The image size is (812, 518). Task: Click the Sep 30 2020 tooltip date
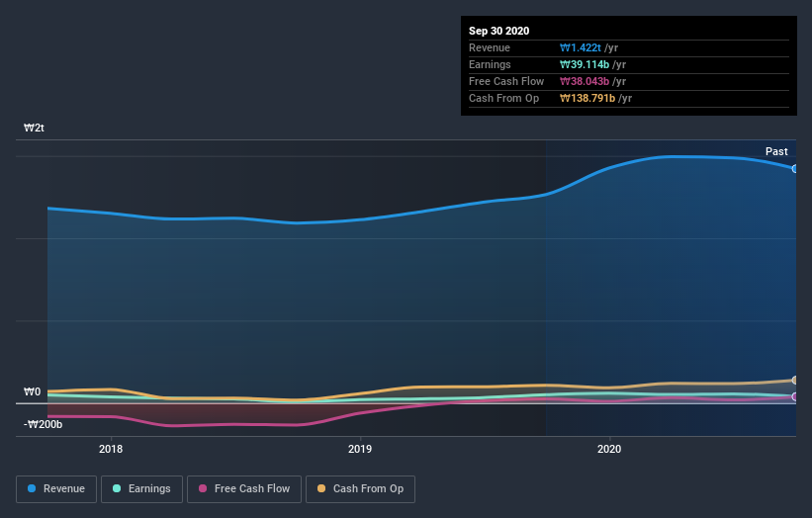click(498, 31)
